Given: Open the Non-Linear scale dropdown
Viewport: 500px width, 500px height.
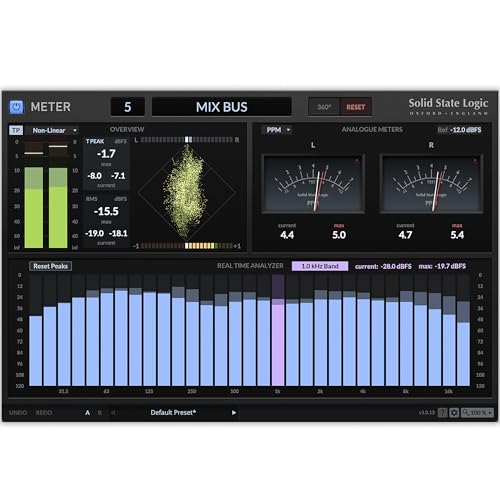Looking at the screenshot, I should click(x=54, y=130).
